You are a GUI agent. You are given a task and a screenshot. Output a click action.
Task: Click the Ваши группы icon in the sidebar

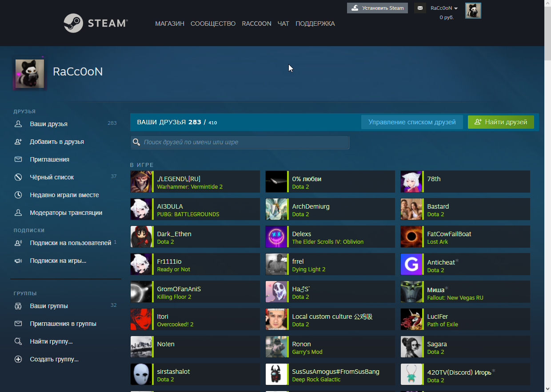(x=18, y=306)
